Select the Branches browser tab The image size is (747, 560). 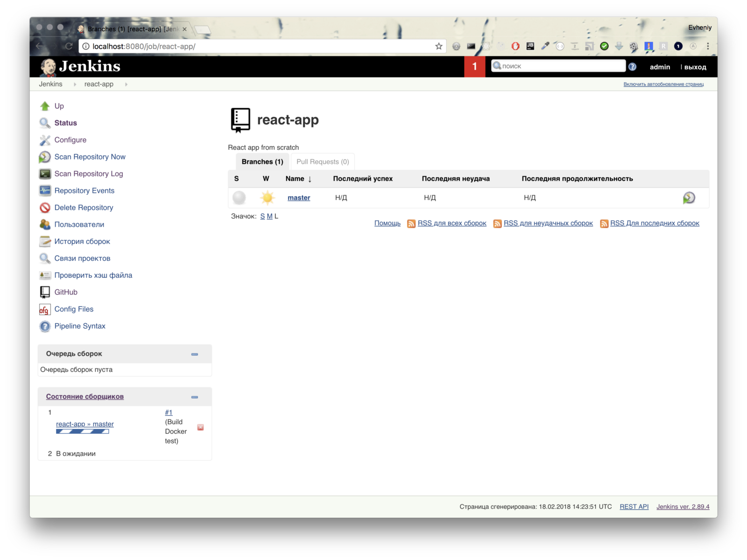tap(133, 29)
